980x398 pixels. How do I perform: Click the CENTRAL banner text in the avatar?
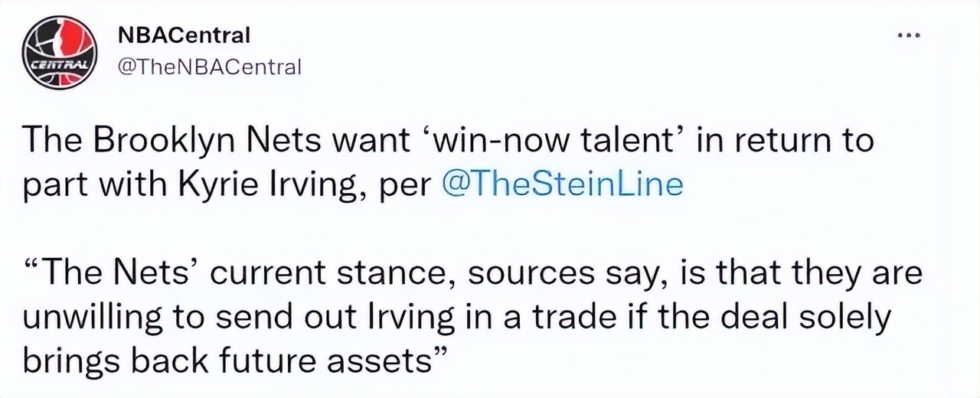click(x=59, y=64)
